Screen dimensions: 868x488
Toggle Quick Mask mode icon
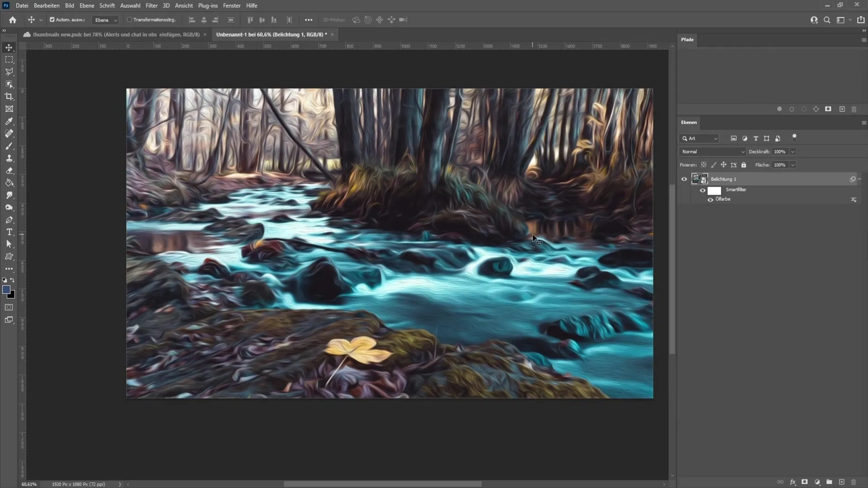click(9, 307)
